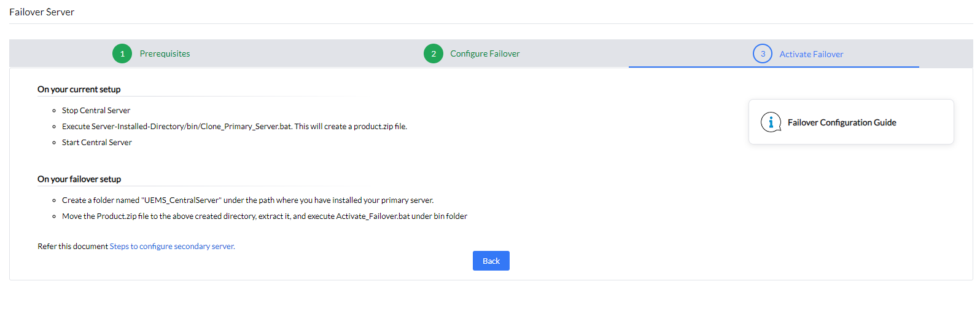The width and height of the screenshot is (980, 321).
Task: Open the Failover Configuration Guide
Action: [x=842, y=122]
